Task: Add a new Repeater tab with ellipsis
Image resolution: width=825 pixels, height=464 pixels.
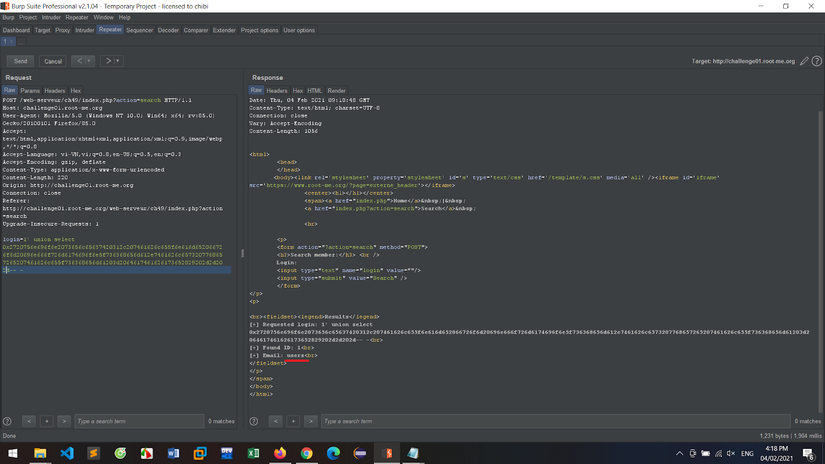Action: [x=22, y=42]
